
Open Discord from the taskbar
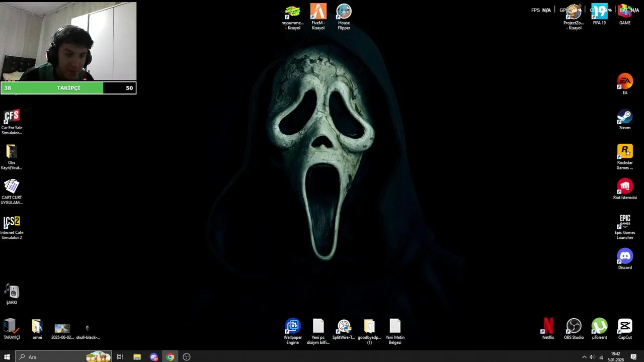pyautogui.click(x=153, y=357)
